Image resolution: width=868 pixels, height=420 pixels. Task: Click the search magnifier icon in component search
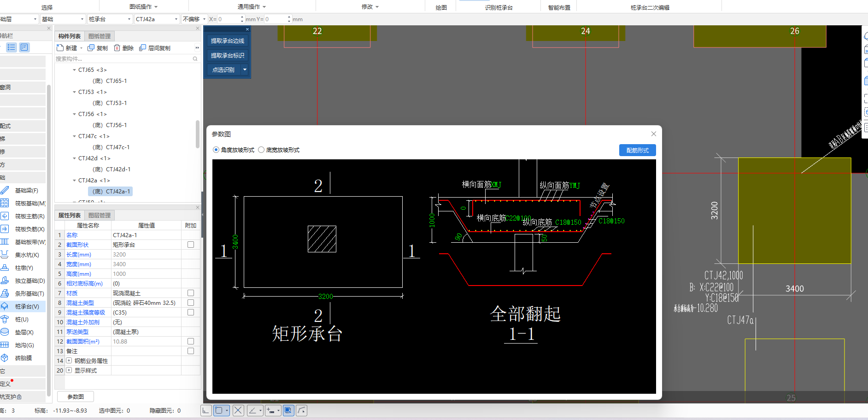click(195, 59)
